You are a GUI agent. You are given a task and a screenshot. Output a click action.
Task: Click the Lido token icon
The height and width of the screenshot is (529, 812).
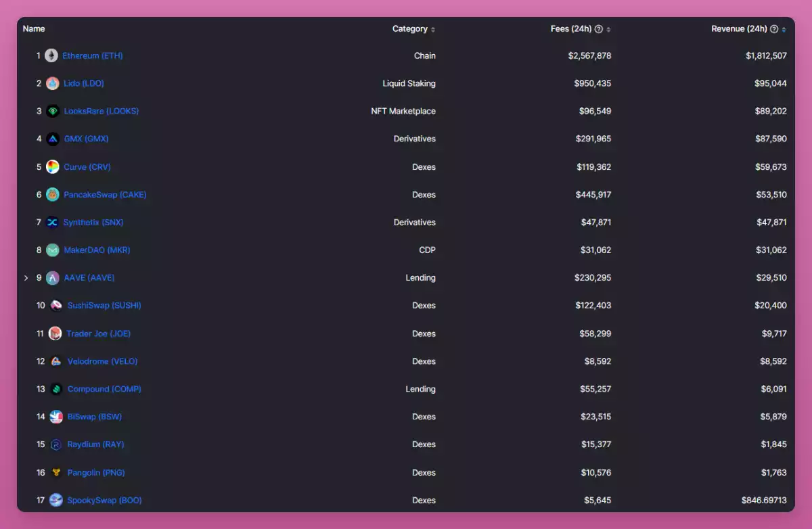coord(52,84)
